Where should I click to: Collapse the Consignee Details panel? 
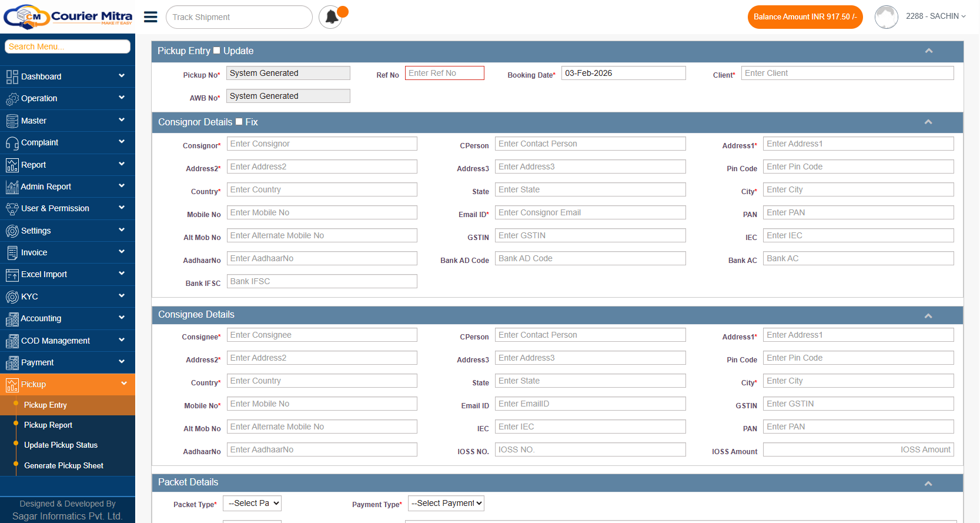[x=928, y=316]
